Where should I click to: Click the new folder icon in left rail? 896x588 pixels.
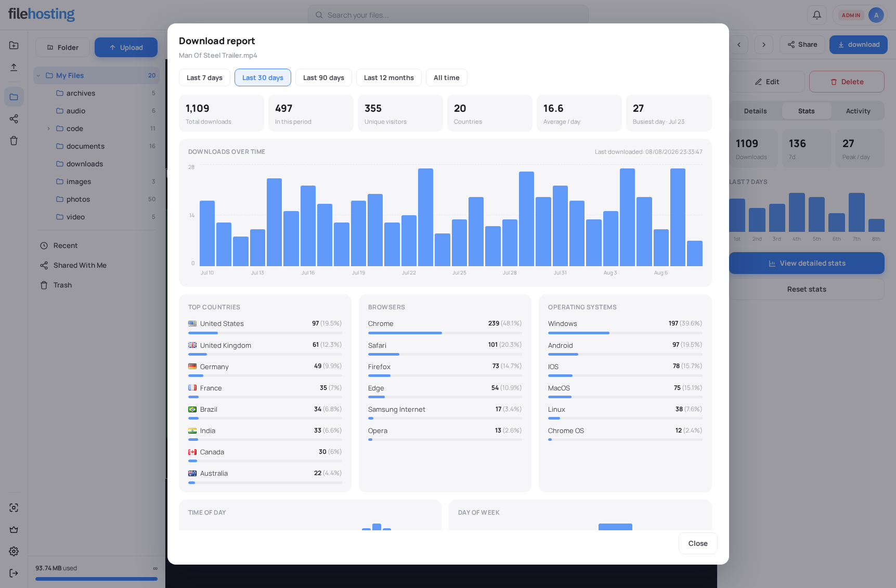(x=14, y=45)
